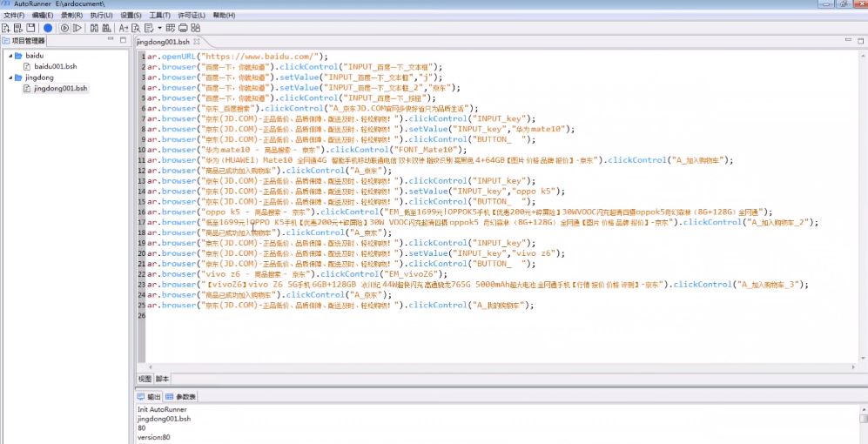Image resolution: width=868 pixels, height=444 pixels.
Task: Minimize the project manager panel
Action: (x=110, y=40)
